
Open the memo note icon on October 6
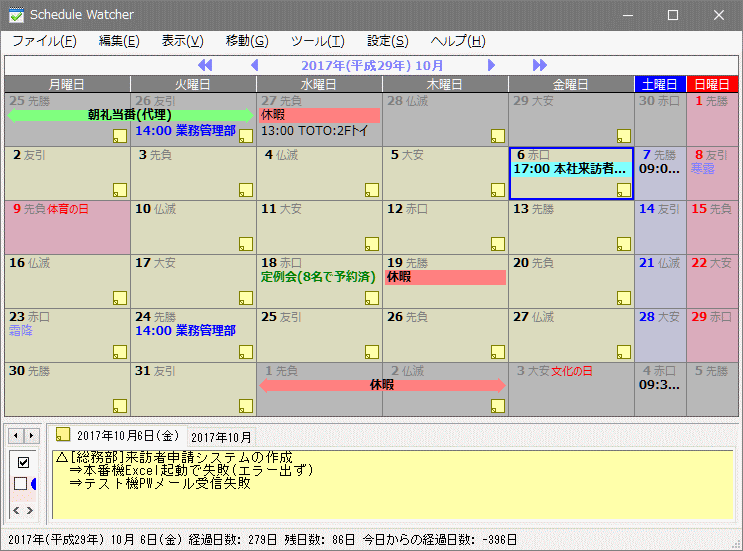pyautogui.click(x=624, y=190)
